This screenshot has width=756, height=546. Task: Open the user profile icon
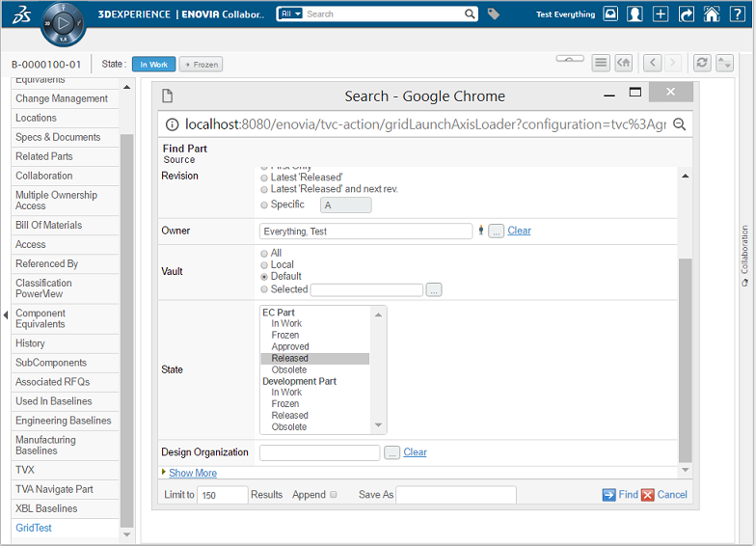[x=635, y=14]
